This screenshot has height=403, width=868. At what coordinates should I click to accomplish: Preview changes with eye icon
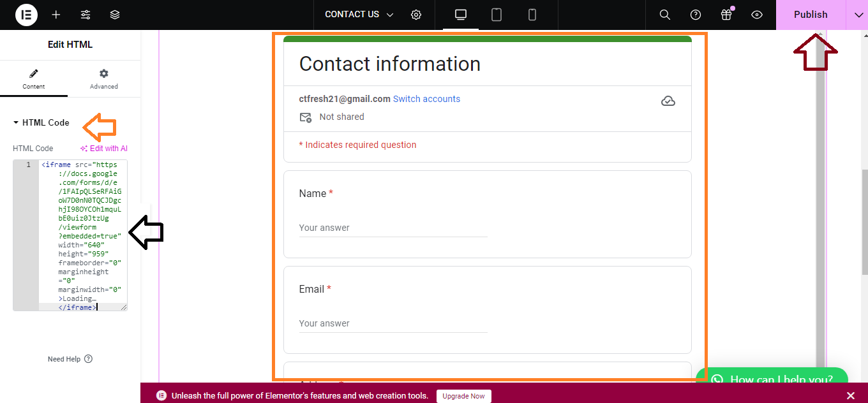757,15
